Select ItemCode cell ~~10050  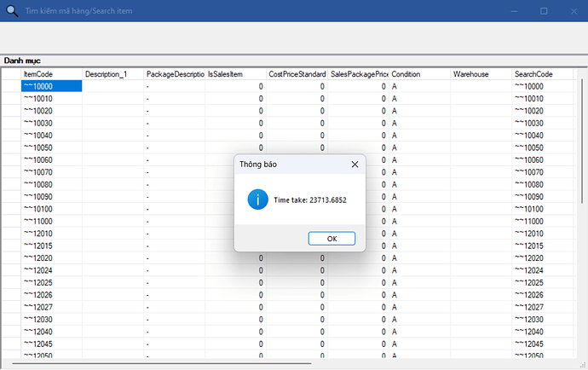[x=51, y=147]
